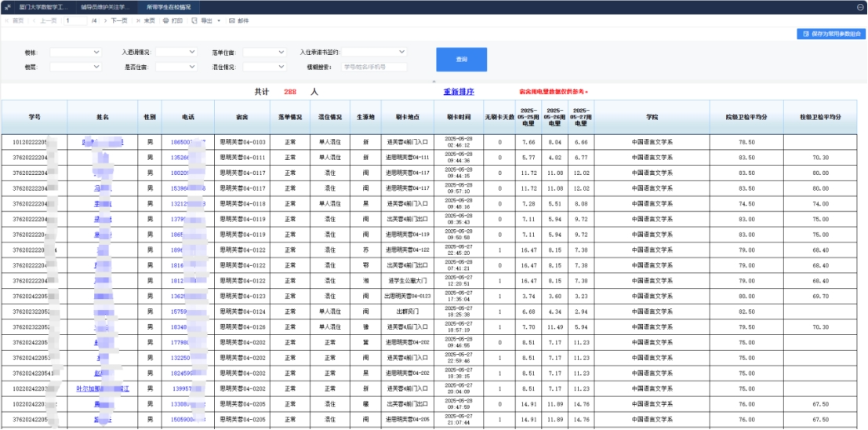Click the 导出 export icon
Viewport: 868px width, 430px height.
(x=195, y=20)
